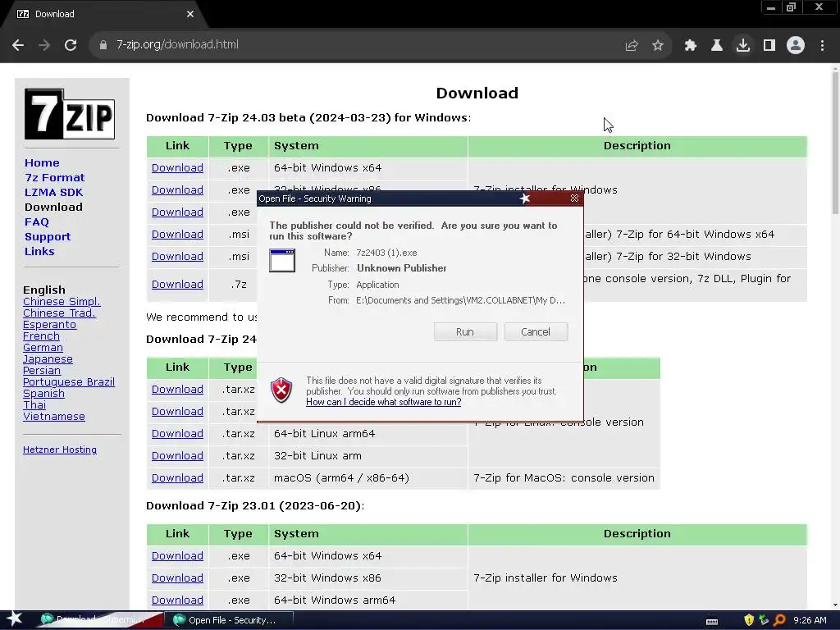
Task: Open the extensions puzzle icon
Action: point(691,46)
